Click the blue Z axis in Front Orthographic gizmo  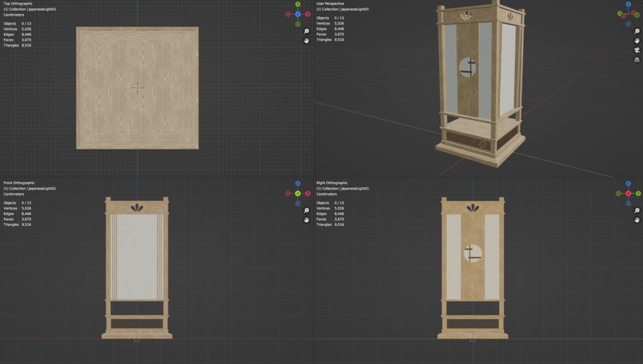298,184
